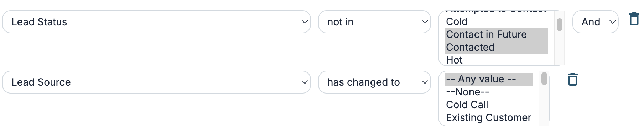Screen dimensions: 644x130
Task: Click the chevron on Lead Source dropdown
Action: click(x=305, y=82)
